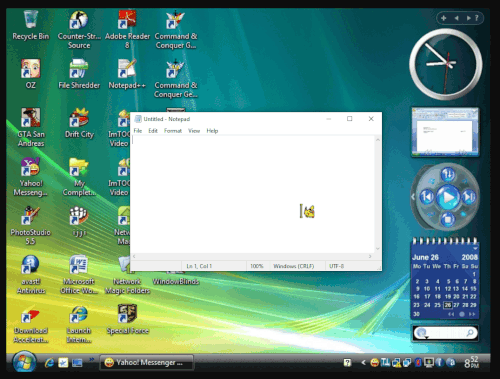The image size is (500, 379).
Task: Launch Internet Explorer from quick launch
Action: (49, 362)
